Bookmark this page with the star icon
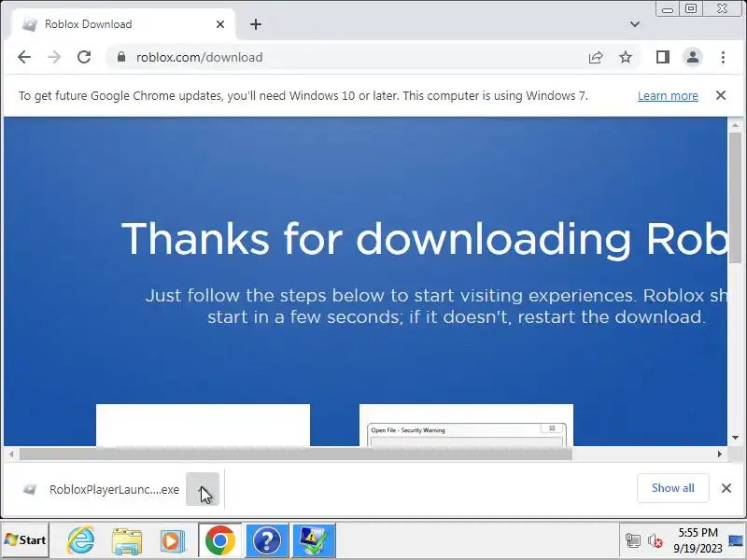The width and height of the screenshot is (747, 560). pyautogui.click(x=626, y=57)
